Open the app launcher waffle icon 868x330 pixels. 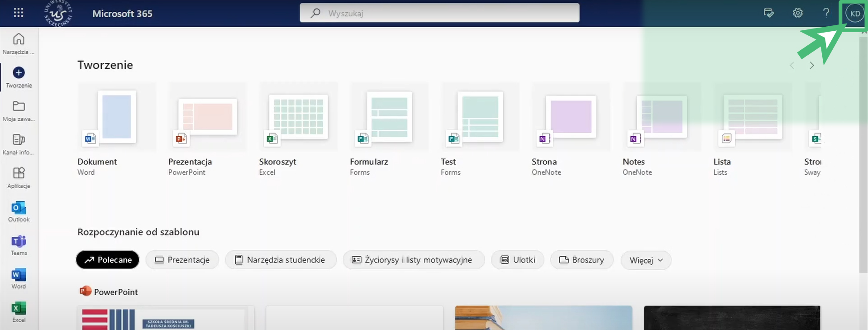(19, 13)
